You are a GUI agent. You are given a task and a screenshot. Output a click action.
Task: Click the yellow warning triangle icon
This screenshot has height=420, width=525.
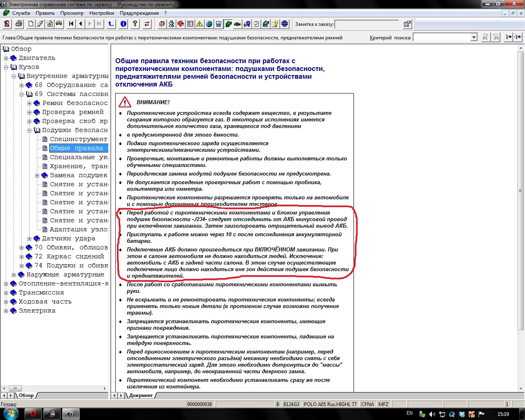(x=200, y=24)
